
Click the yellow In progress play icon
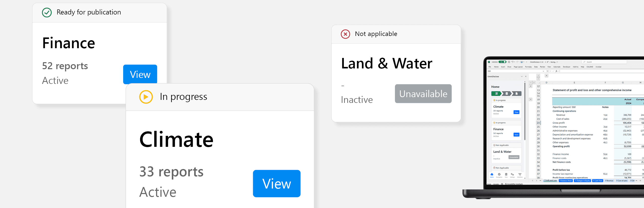click(x=146, y=97)
